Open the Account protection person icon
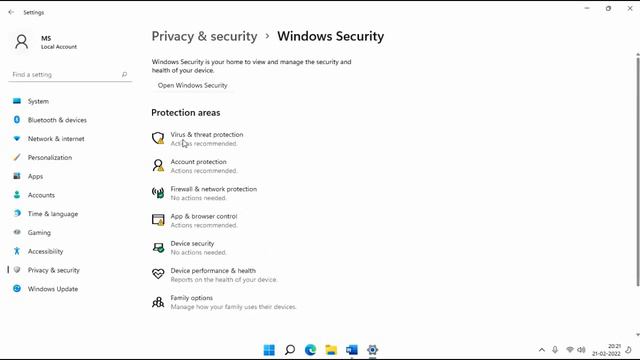The height and width of the screenshot is (360, 640). (x=158, y=165)
